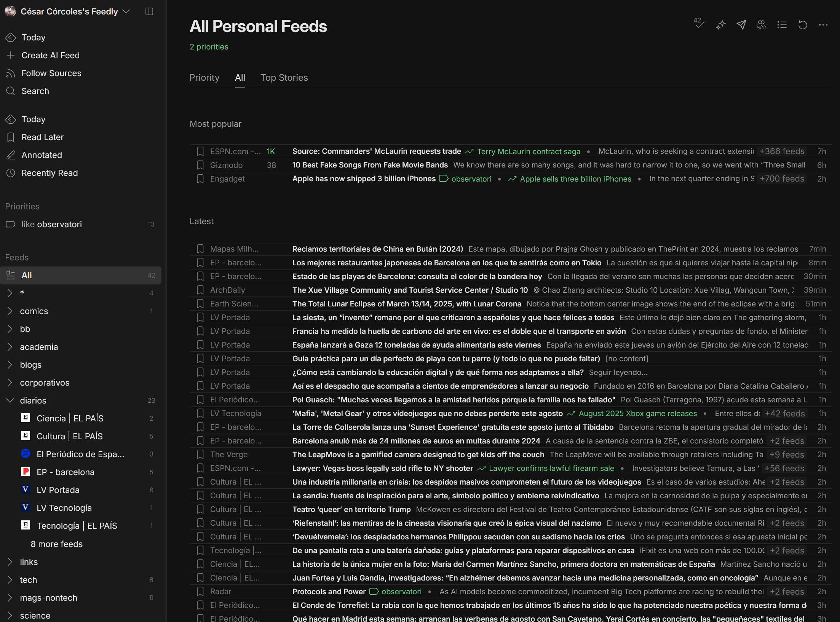Bookmark the Gizmodo fake songs article
The image size is (840, 622).
click(x=200, y=165)
